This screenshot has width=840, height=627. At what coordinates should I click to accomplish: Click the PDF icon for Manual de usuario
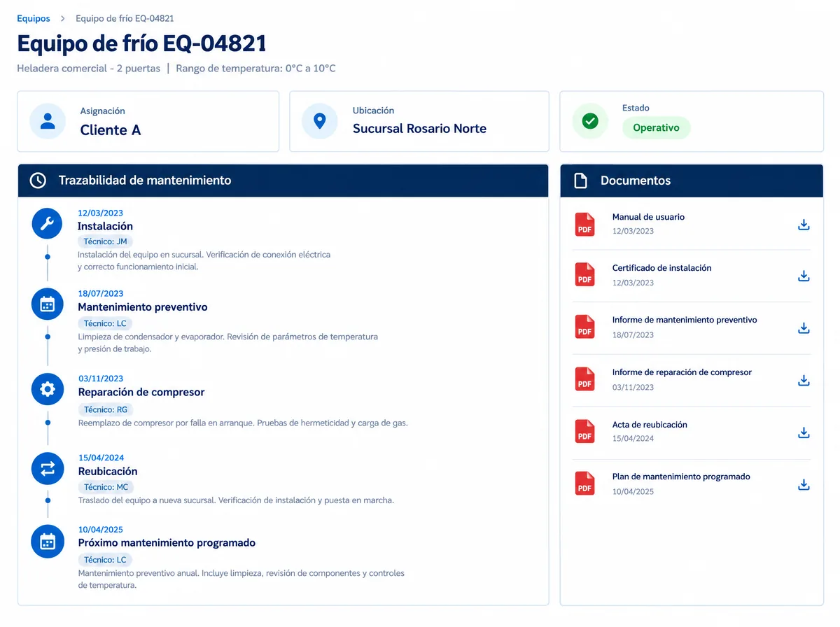click(584, 225)
